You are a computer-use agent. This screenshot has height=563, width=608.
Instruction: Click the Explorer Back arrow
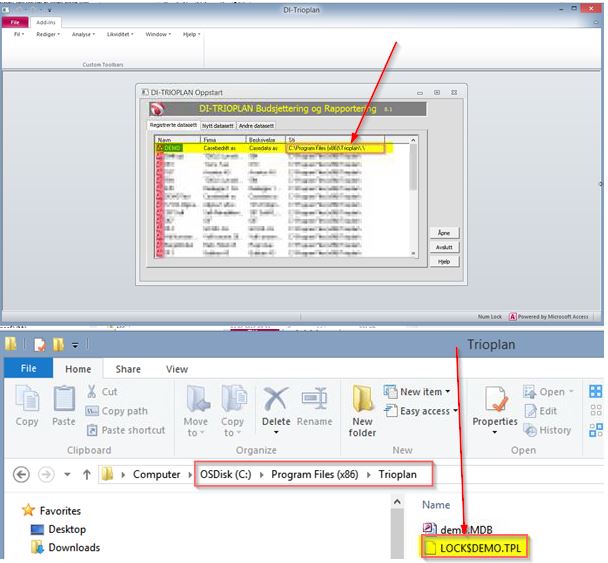point(21,474)
